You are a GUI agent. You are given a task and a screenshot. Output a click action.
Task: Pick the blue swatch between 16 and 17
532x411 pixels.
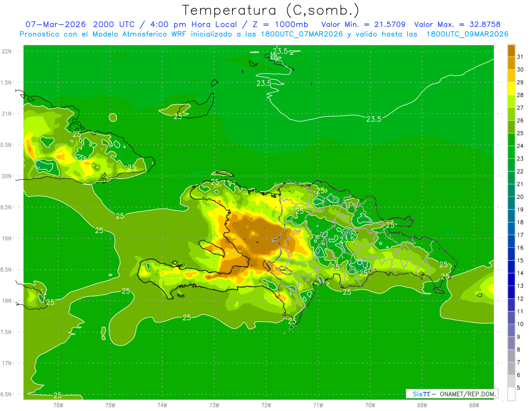[511, 241]
